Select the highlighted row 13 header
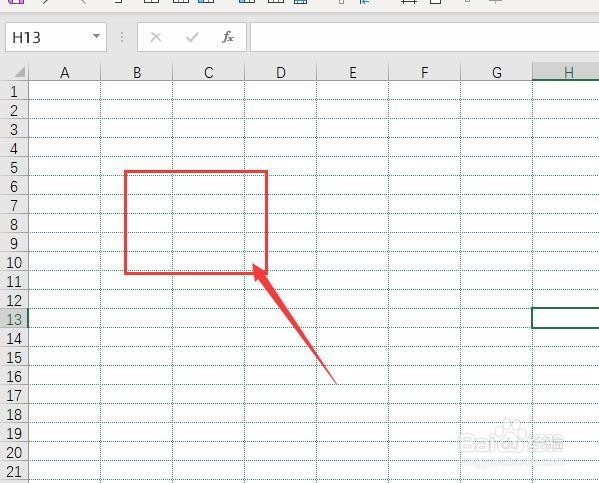This screenshot has height=483, width=599. pyautogui.click(x=14, y=319)
